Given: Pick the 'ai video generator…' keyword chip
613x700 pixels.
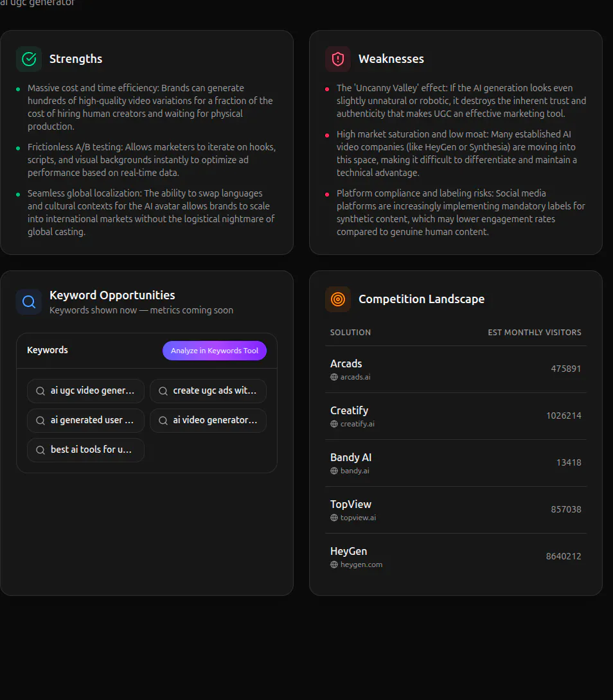Looking at the screenshot, I should click(x=208, y=421).
